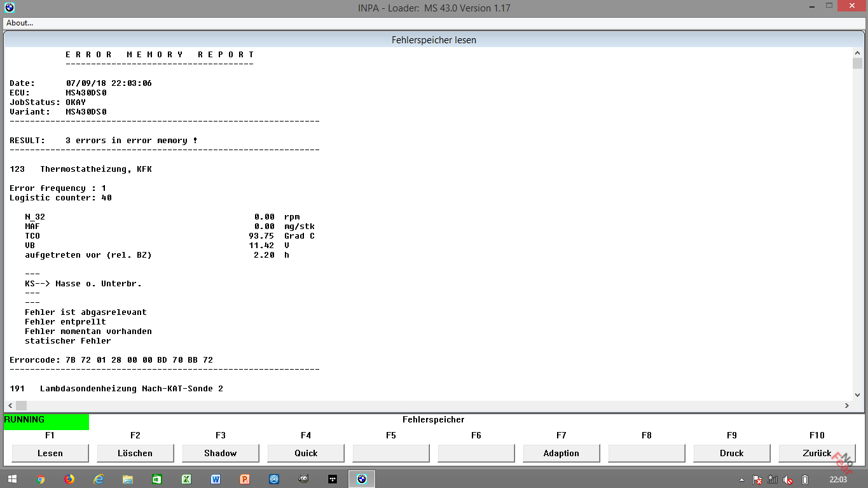Click the horizontal scrollbar left arrow
This screenshot has height=488, width=868.
pyautogui.click(x=10, y=405)
